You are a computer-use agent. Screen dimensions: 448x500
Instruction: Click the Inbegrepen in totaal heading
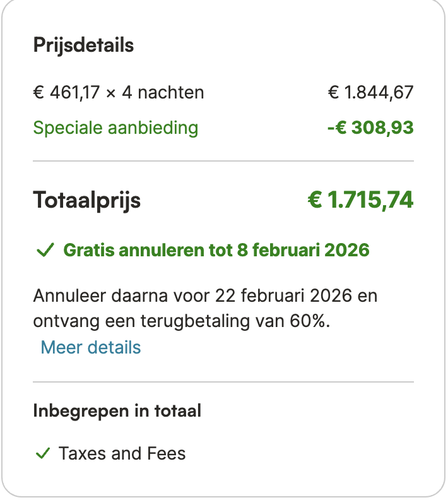[117, 412]
